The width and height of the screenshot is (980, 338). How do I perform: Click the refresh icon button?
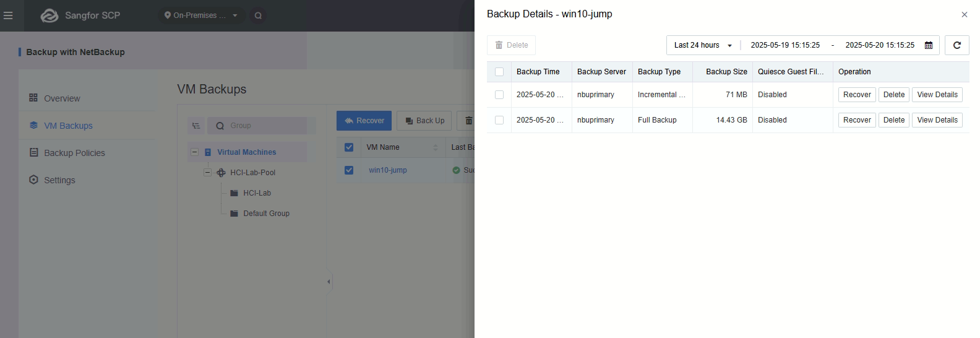click(x=957, y=45)
